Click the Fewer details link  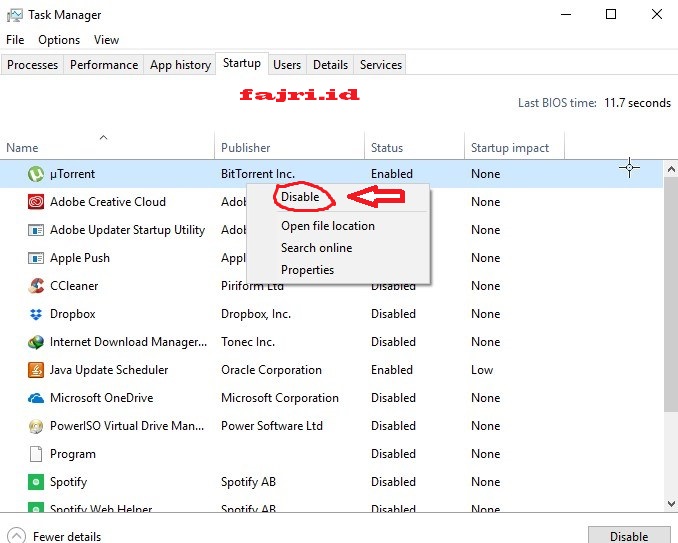point(67,537)
